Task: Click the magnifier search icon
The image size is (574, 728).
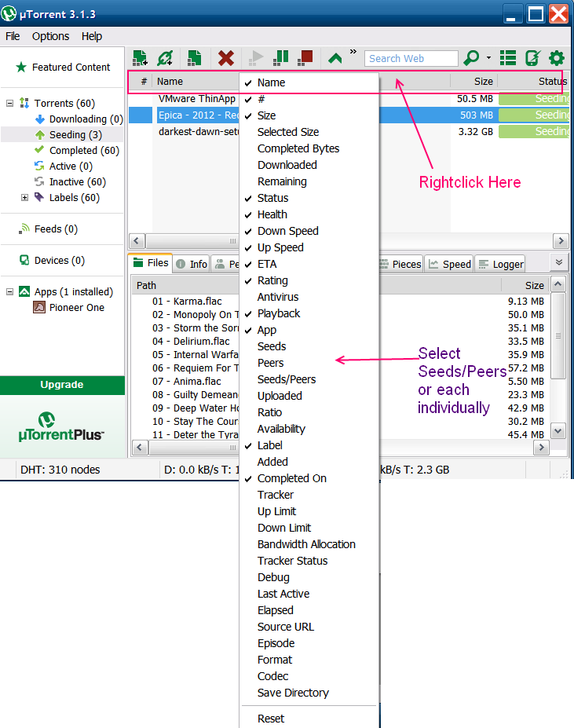Action: 471,58
